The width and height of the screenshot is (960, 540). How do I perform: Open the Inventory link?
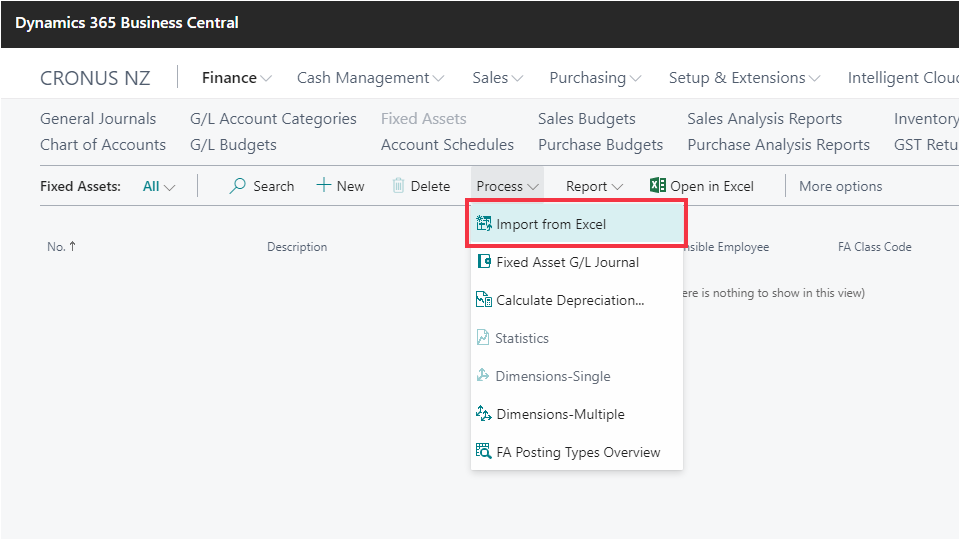(x=926, y=119)
